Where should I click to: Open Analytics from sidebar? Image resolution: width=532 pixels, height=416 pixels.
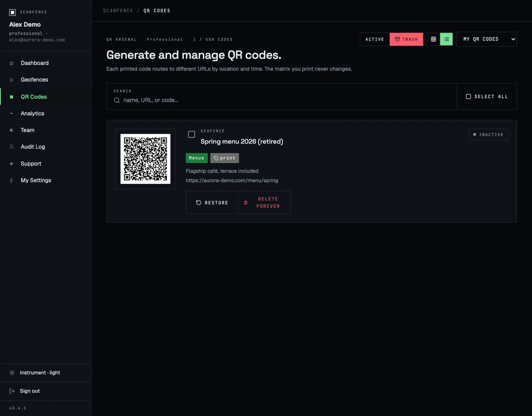(46, 113)
